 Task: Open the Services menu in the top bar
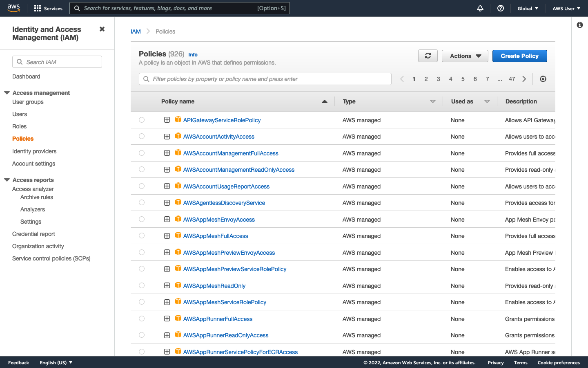48,8
